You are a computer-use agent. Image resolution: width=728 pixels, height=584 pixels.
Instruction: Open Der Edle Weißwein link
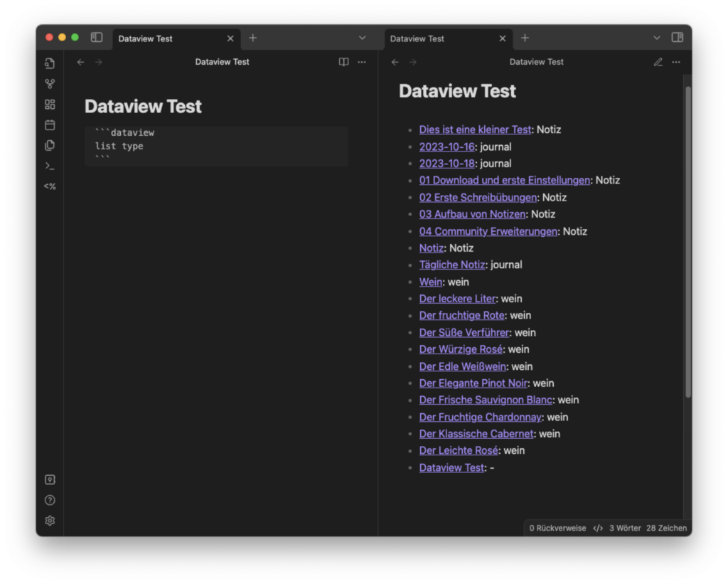(x=462, y=366)
